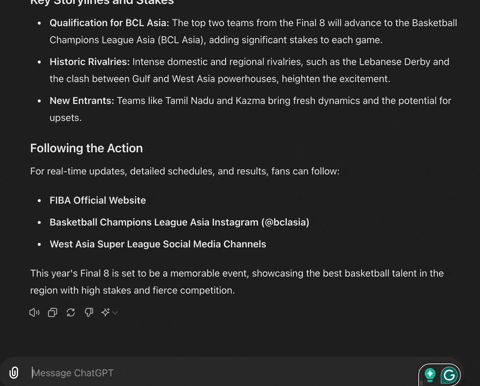Regenerate the response with circular arrows icon
Viewport: 480px width, 386px height.
coord(71,312)
